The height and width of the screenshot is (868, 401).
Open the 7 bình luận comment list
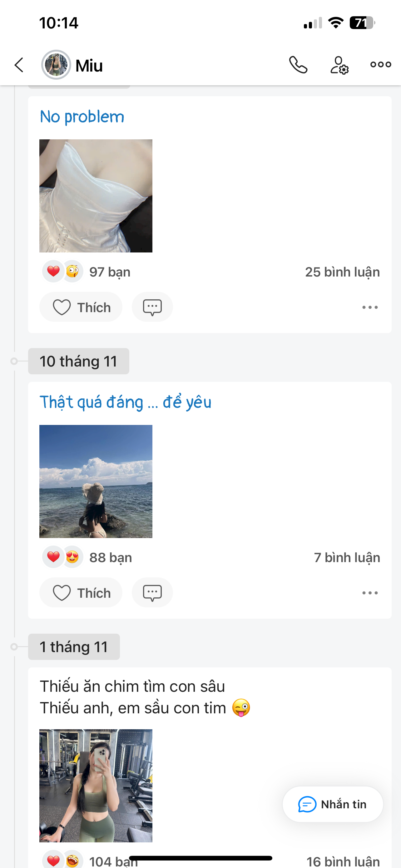(x=347, y=558)
